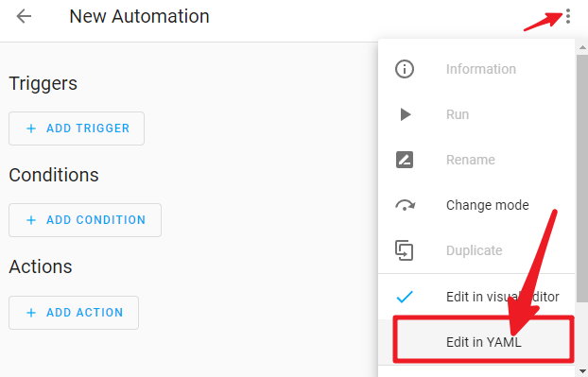Click the Duplicate copy icon
Screen dimensions: 588x377
click(x=405, y=250)
